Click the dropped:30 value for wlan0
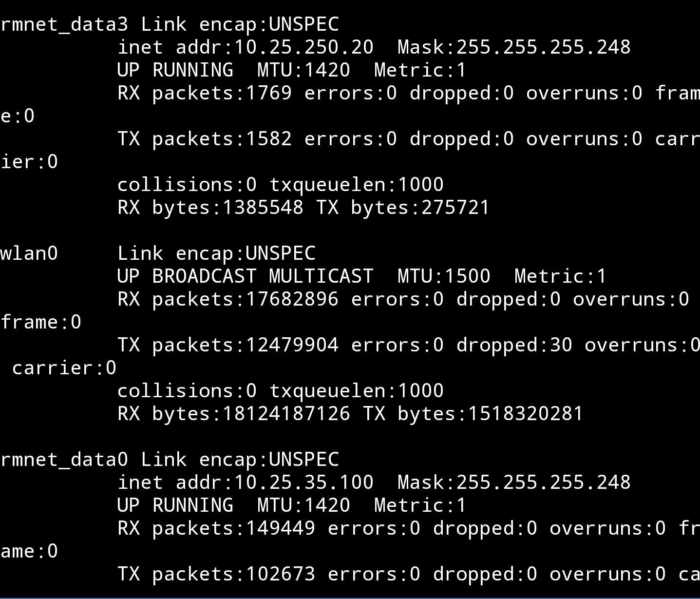Viewport: 700px width, 599px height. click(x=514, y=345)
